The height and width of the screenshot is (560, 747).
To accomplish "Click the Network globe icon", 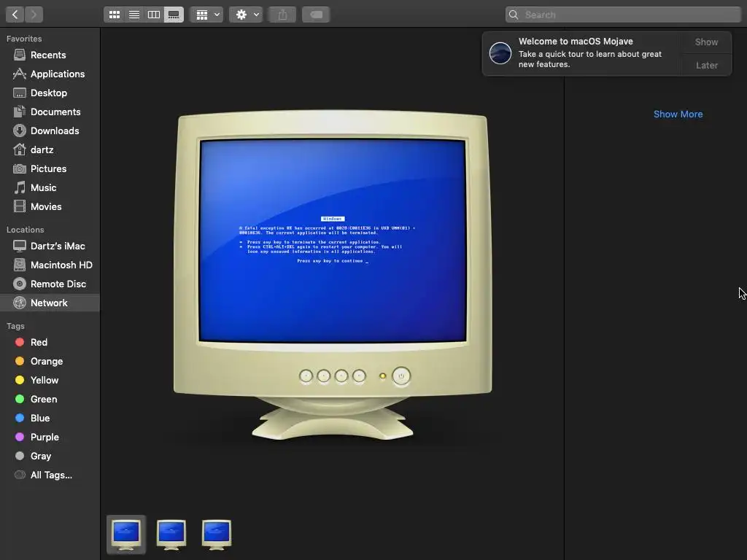I will (x=20, y=303).
